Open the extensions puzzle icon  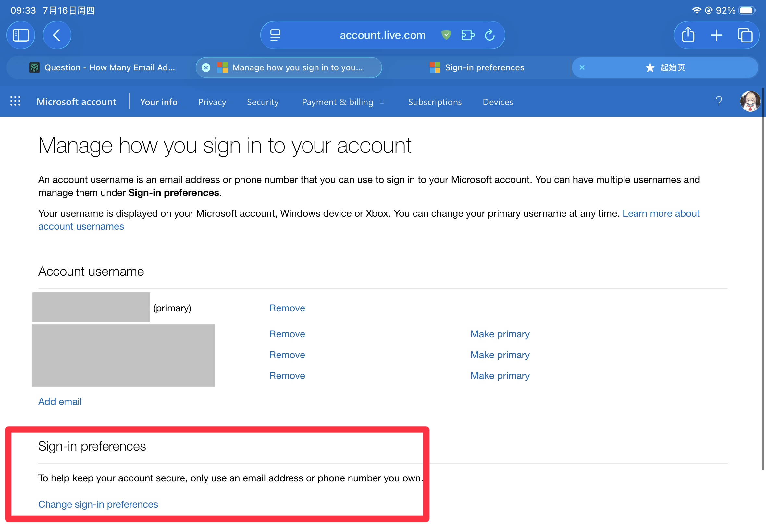pyautogui.click(x=468, y=35)
